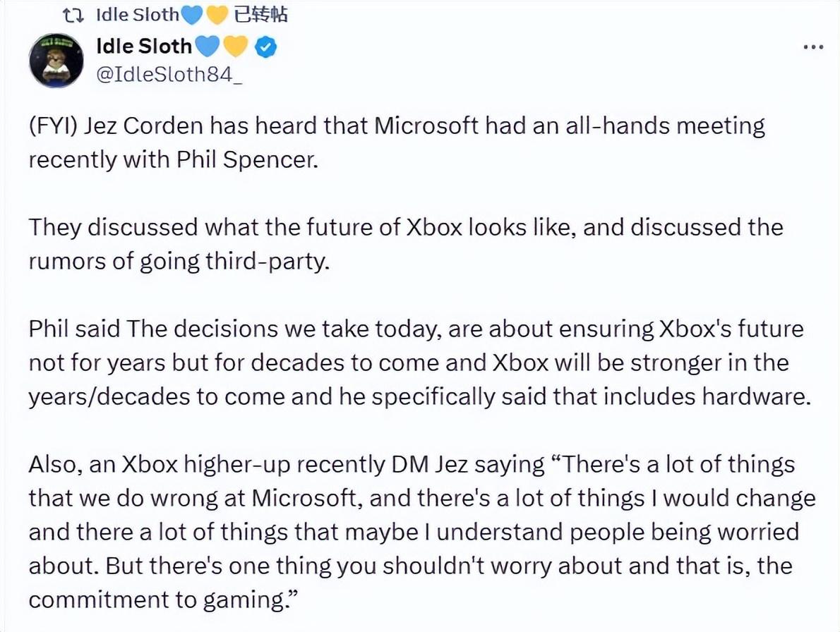This screenshot has width=840, height=632.
Task: Click the line 'rumors of going third-party.'
Action: point(179,262)
